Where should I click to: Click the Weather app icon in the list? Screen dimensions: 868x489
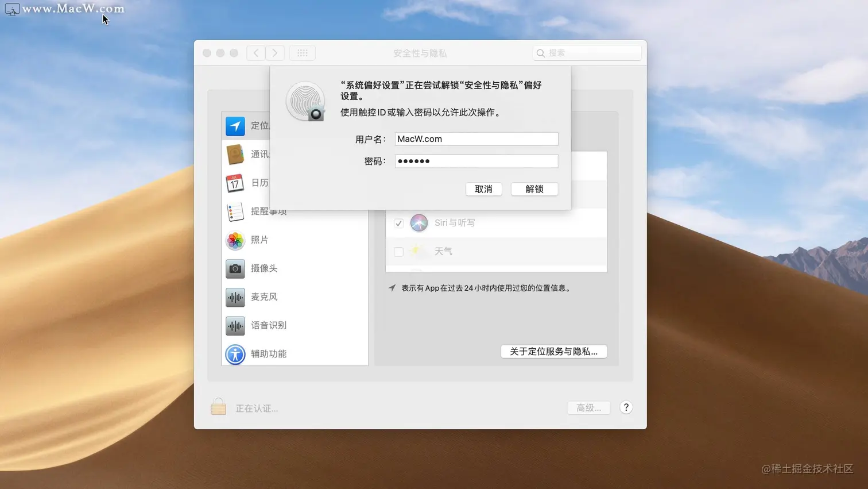pos(417,251)
